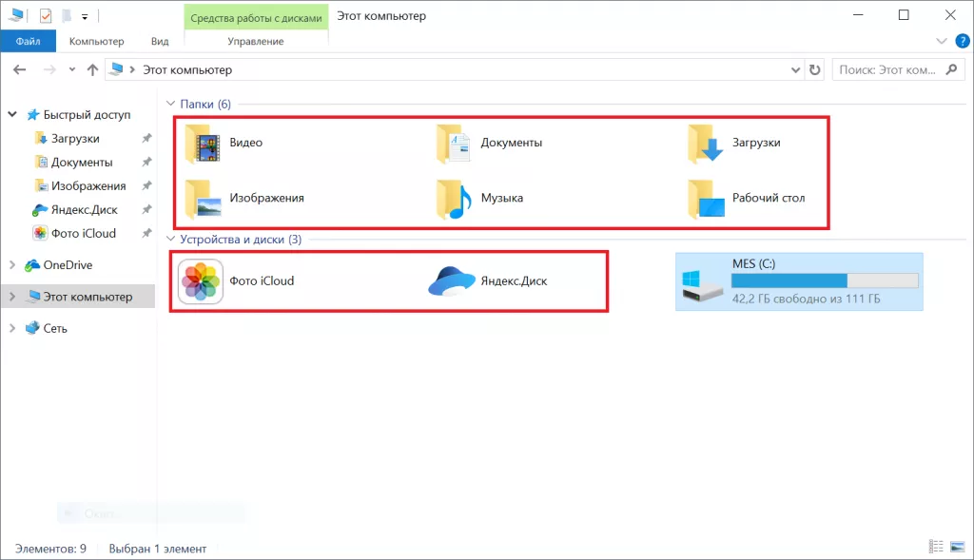Image resolution: width=974 pixels, height=560 pixels.
Task: Open the Видео folder icon
Action: (204, 143)
